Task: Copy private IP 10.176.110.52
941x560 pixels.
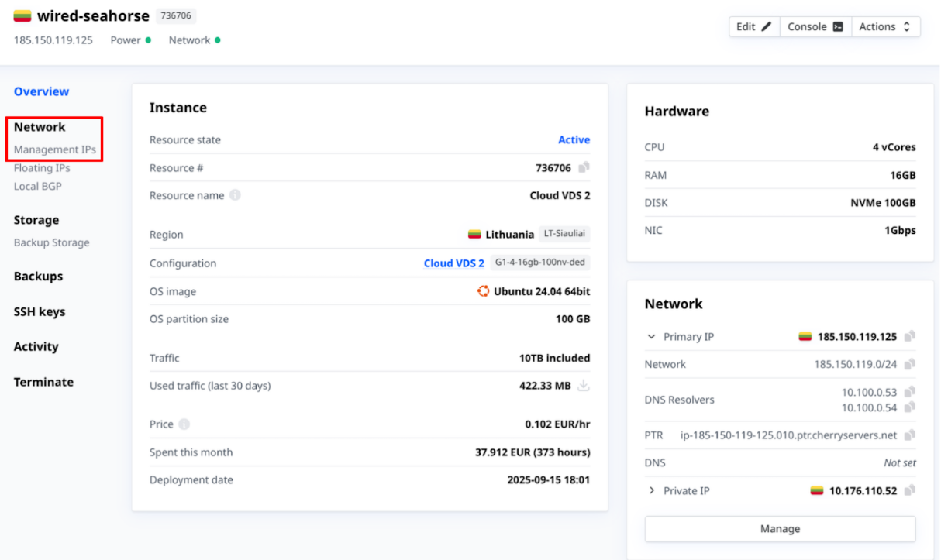Action: point(910,490)
